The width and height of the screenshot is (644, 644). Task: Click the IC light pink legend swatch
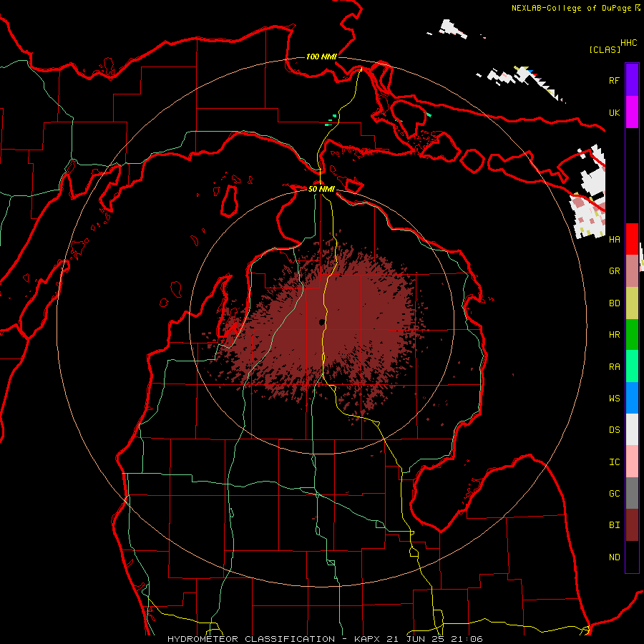632,462
